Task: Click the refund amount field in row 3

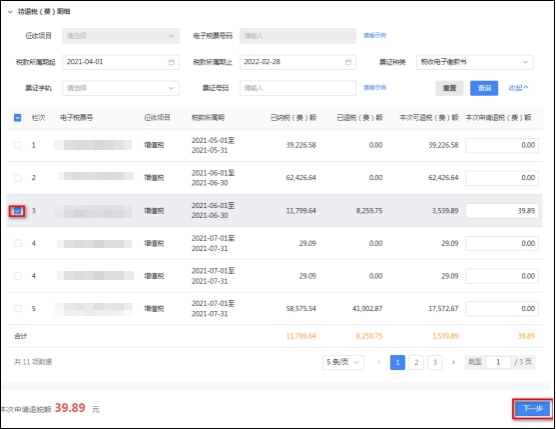Action: coord(502,211)
